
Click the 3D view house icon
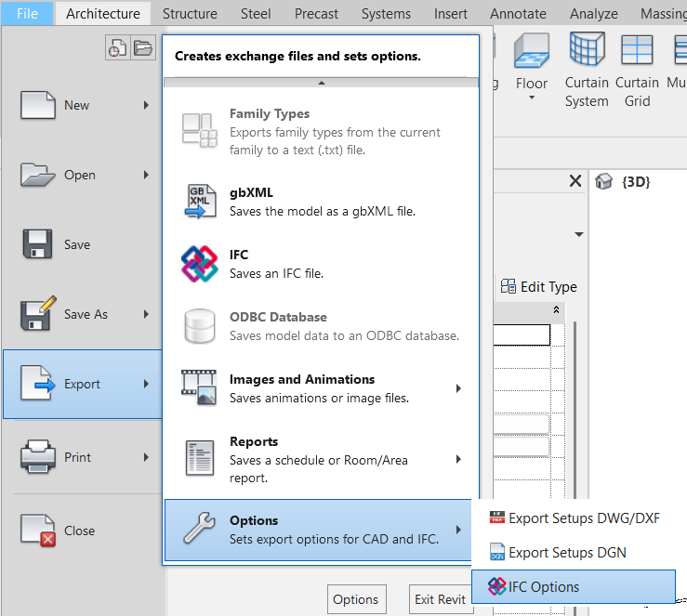pyautogui.click(x=603, y=181)
